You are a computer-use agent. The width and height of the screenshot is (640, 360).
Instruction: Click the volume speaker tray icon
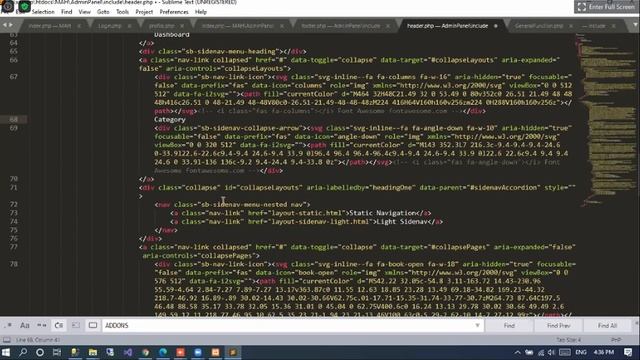click(552, 352)
